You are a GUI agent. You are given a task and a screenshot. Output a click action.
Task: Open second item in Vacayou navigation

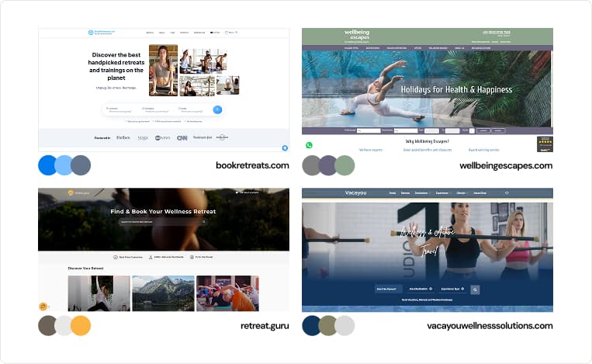pos(405,193)
